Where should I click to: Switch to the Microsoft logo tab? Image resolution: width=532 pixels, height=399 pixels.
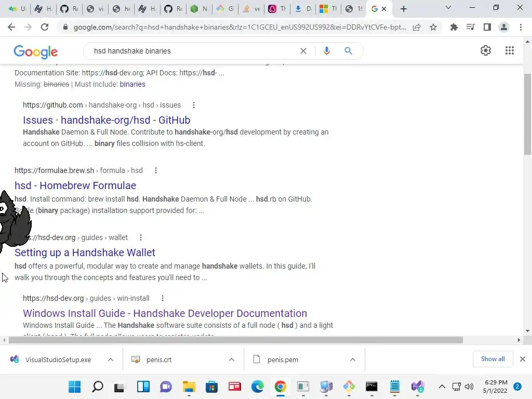pos(328,9)
